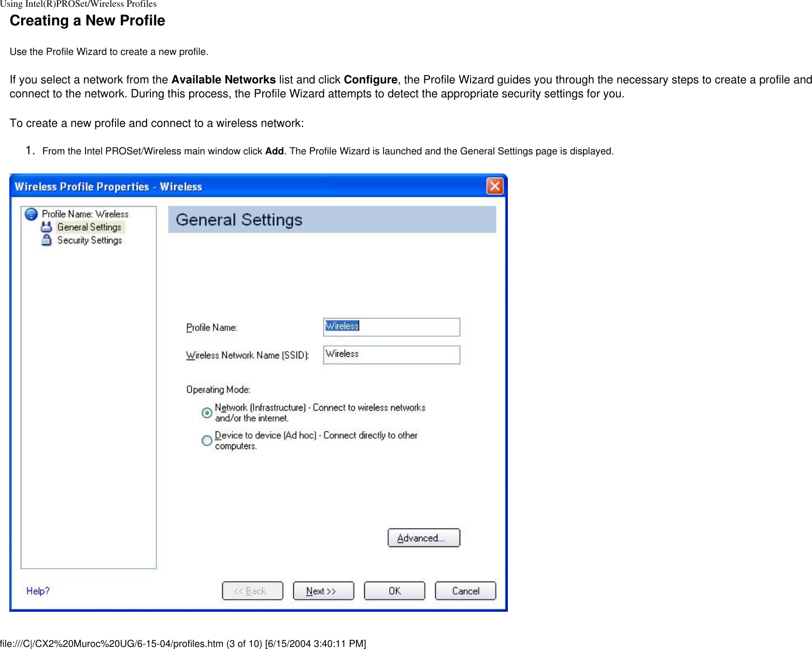Screen dimensions: 812x649
Task: Click the bold Configure text
Action: pos(371,80)
